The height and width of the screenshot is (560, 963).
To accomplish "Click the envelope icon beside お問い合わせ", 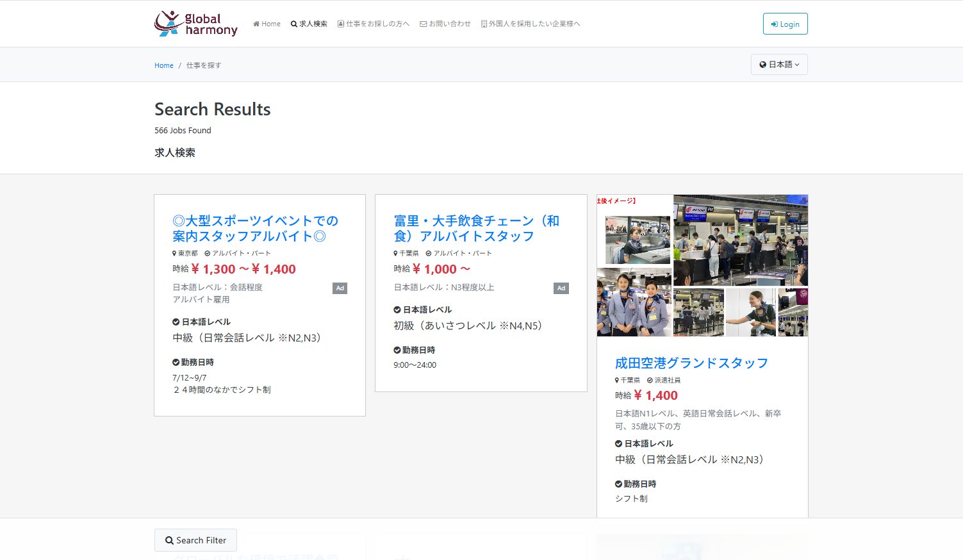I will (x=423, y=23).
